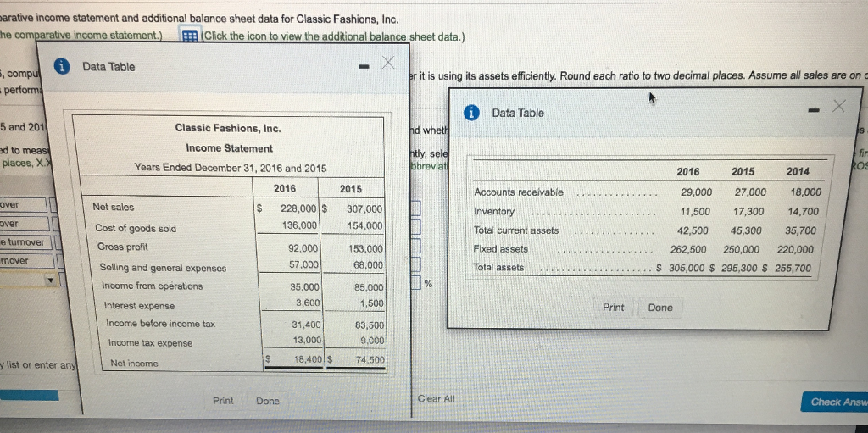The width and height of the screenshot is (868, 433).
Task: Select Total assets 2014 value 255,700
Action: pyautogui.click(x=793, y=269)
